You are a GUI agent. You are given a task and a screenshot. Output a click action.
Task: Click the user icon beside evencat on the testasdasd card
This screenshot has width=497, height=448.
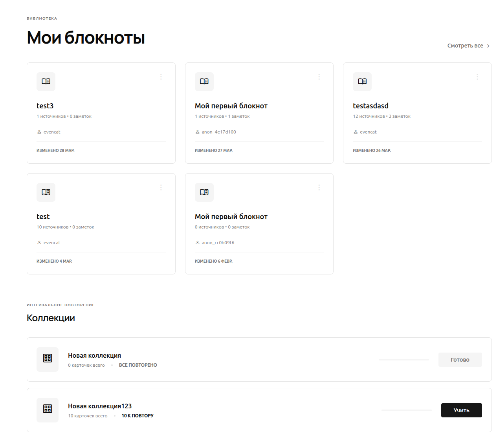pyautogui.click(x=356, y=132)
